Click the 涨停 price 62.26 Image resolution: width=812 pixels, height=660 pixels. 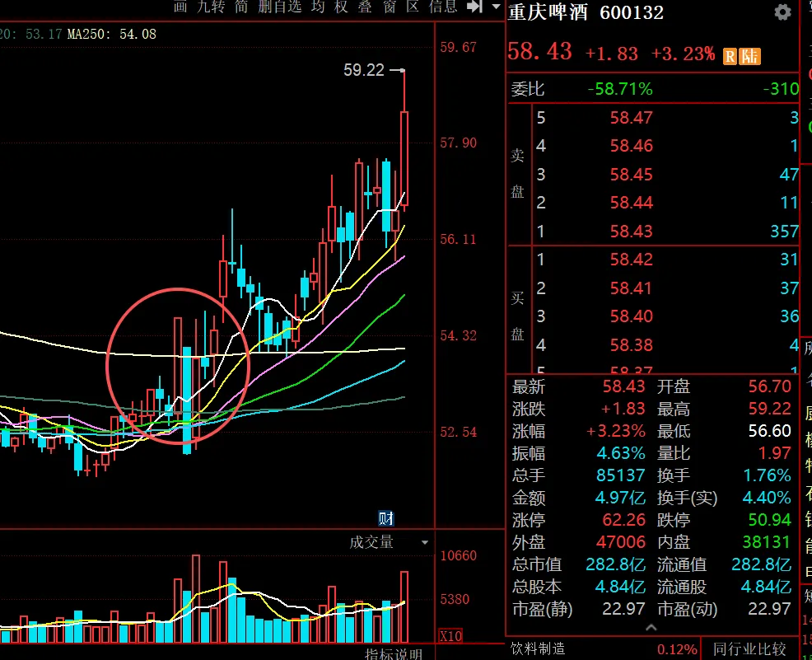(623, 520)
